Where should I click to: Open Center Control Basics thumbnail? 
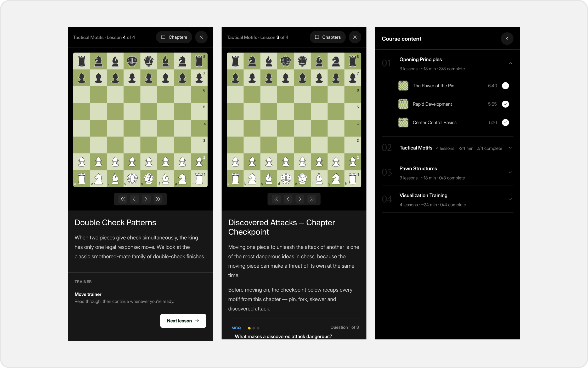403,123
